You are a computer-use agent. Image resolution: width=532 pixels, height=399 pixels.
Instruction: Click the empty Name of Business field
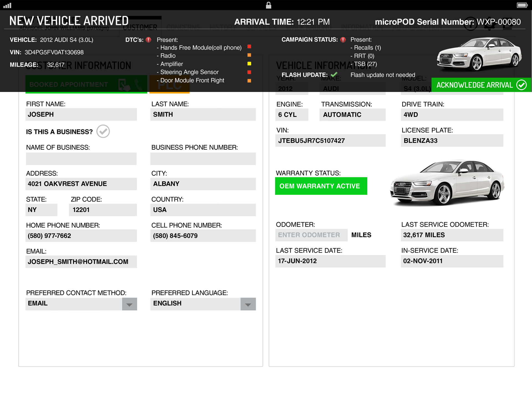click(81, 159)
